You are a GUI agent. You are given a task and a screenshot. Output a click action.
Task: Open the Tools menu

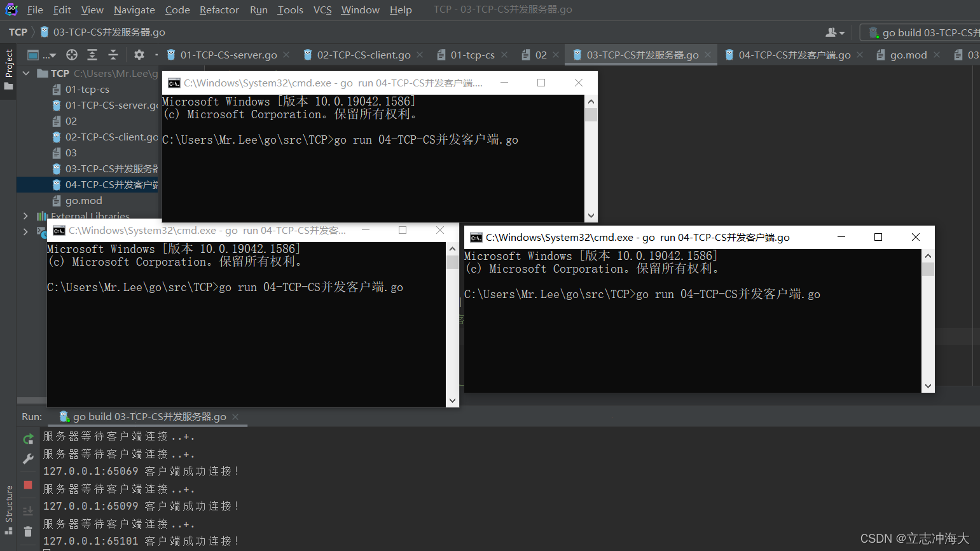290,10
